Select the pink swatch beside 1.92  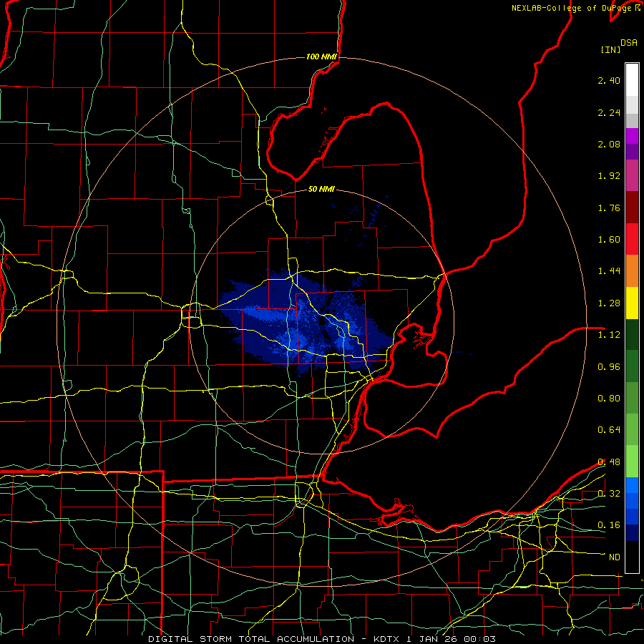(x=632, y=175)
